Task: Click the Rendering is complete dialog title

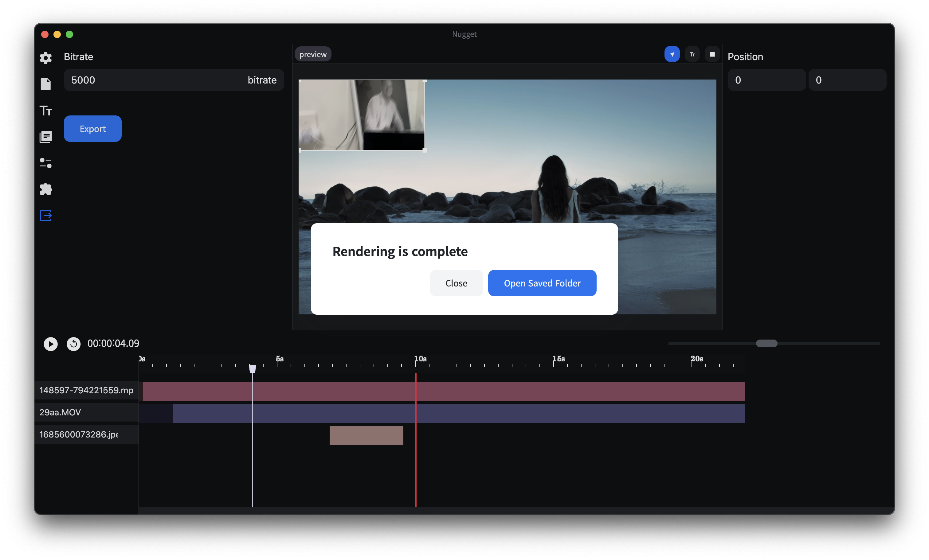Action: click(400, 251)
